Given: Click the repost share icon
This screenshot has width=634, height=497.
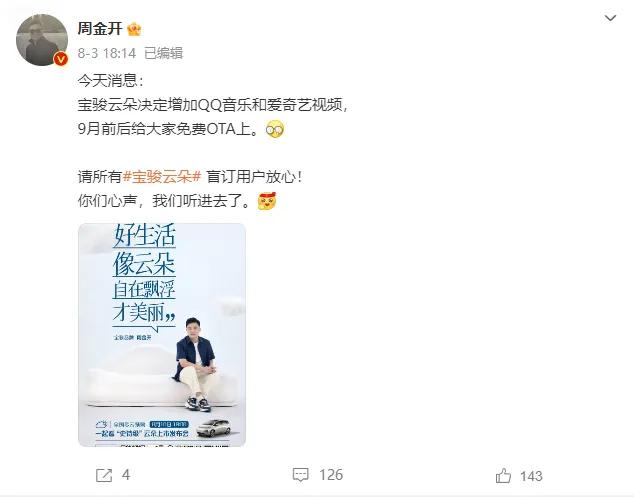Looking at the screenshot, I should (104, 475).
